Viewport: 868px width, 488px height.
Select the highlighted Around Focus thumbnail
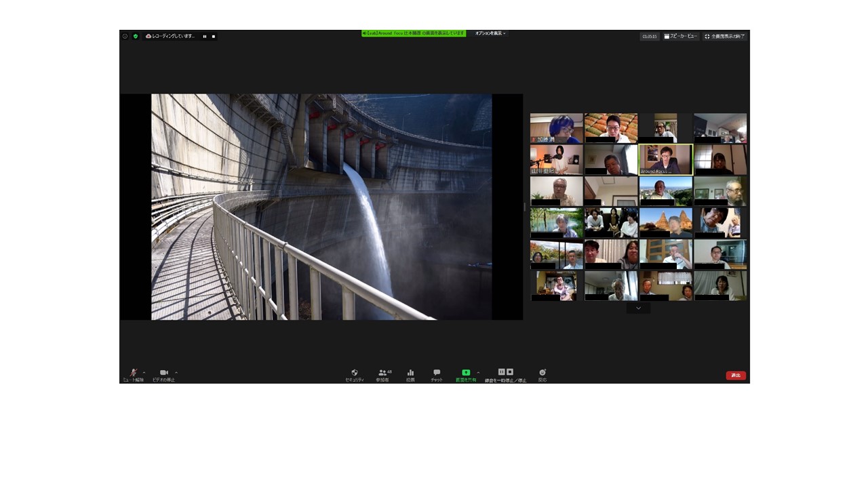(666, 159)
